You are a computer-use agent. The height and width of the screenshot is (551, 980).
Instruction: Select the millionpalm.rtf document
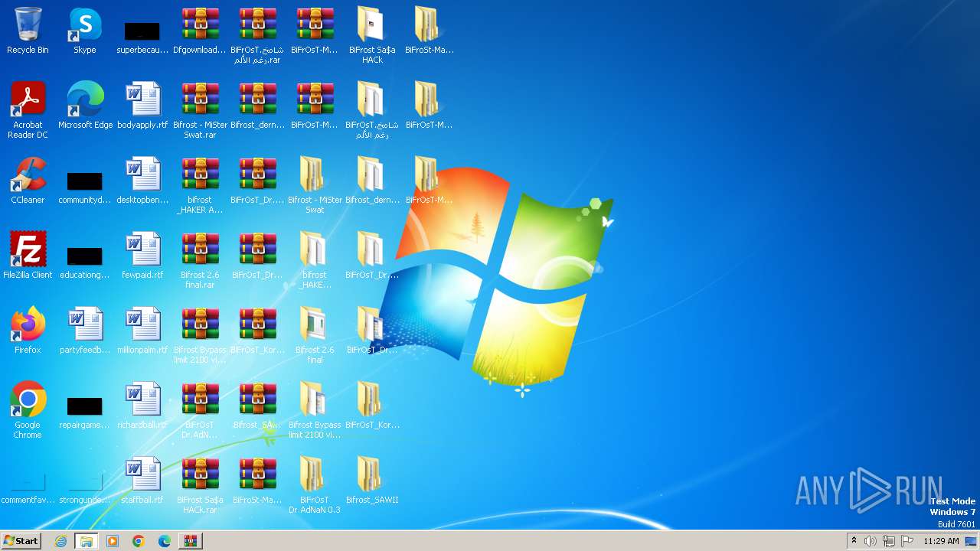click(142, 331)
